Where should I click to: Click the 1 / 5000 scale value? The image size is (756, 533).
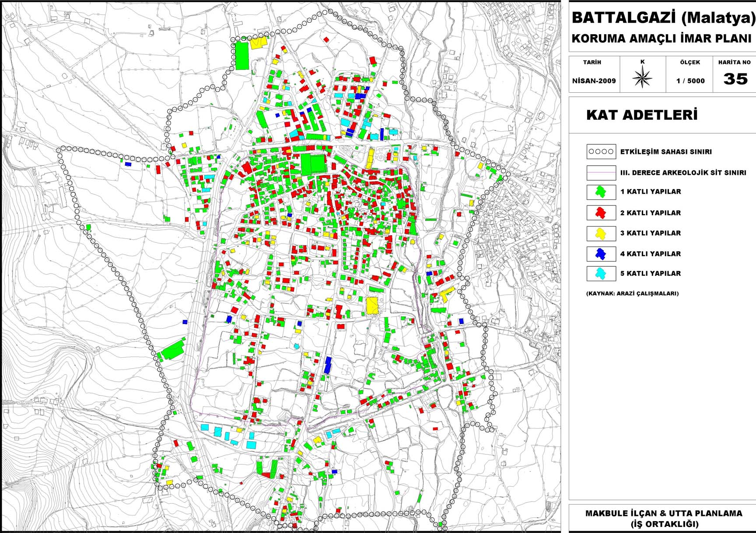(x=690, y=81)
